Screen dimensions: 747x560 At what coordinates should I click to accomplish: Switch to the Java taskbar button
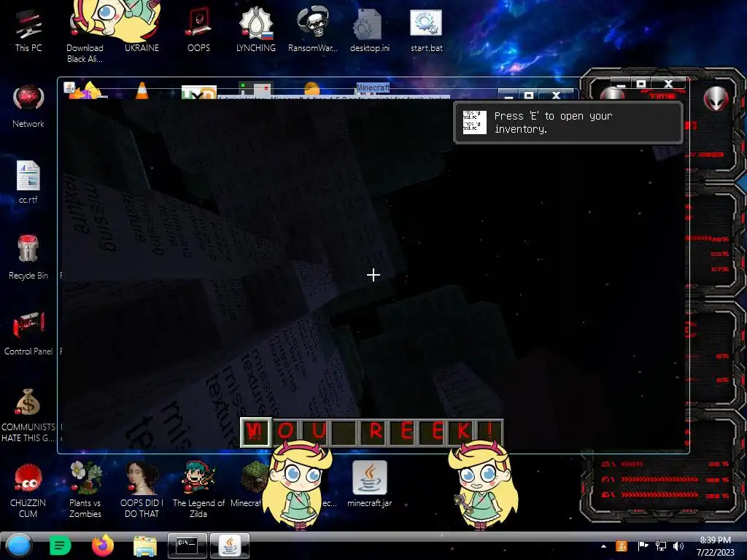[x=230, y=545]
